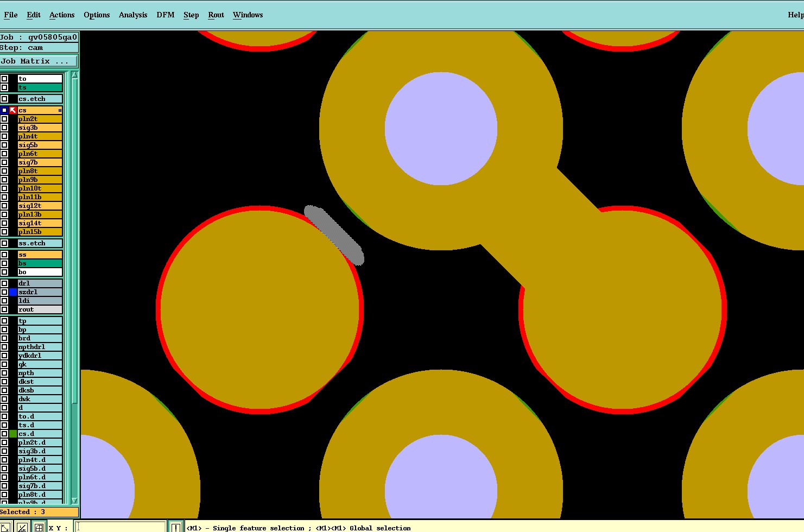Toggle display checkbox for pln2t layer
This screenshot has width=804, height=532.
point(4,119)
